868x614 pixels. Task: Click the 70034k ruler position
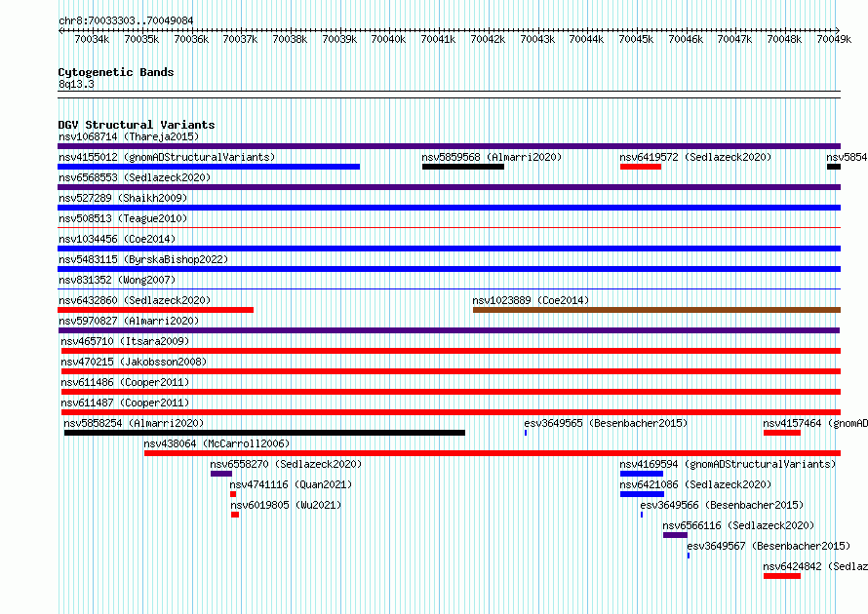[92, 39]
